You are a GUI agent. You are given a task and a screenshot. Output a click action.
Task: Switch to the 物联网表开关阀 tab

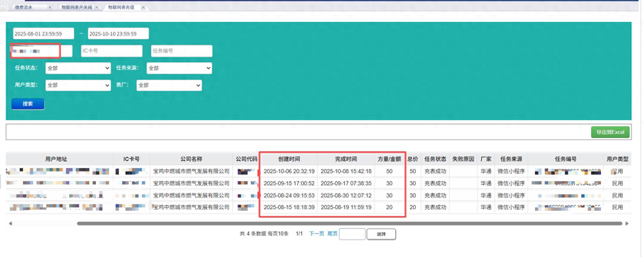pos(77,7)
